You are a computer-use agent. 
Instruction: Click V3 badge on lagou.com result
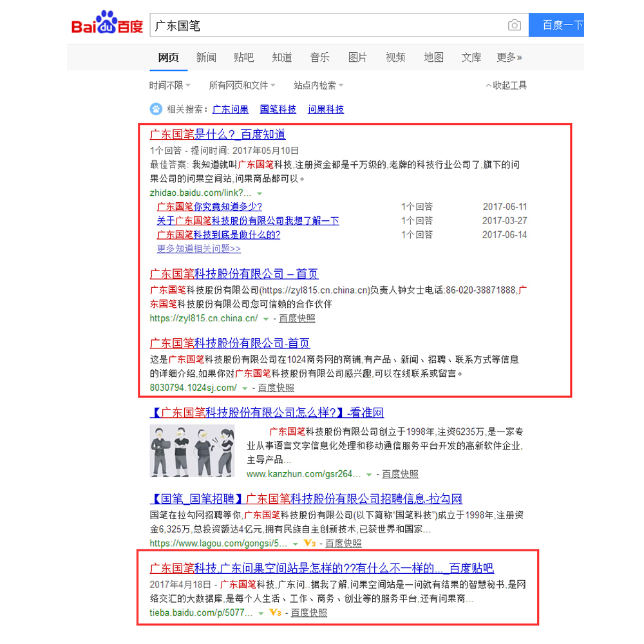[x=310, y=544]
